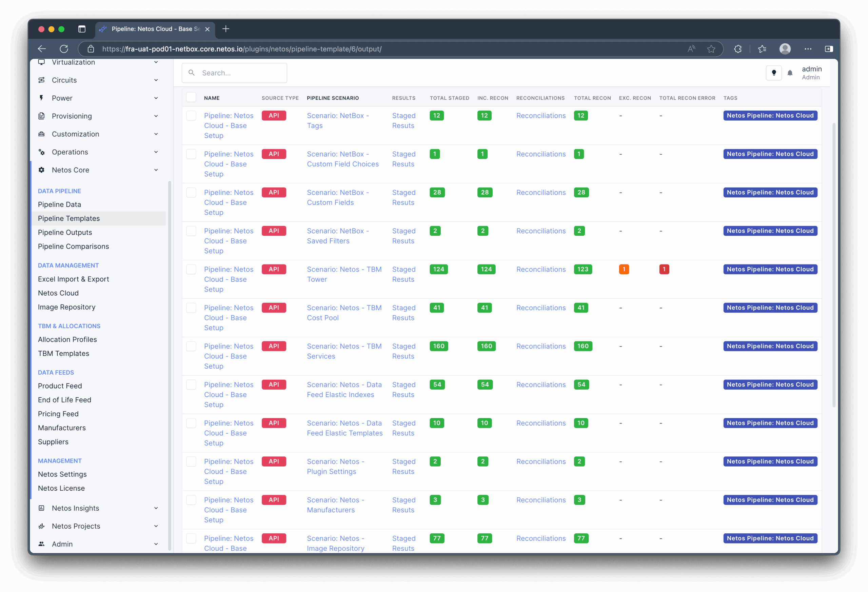Viewport: 868px width, 592px height.
Task: Expand the Netos Insights menu chevron
Action: (x=156, y=508)
